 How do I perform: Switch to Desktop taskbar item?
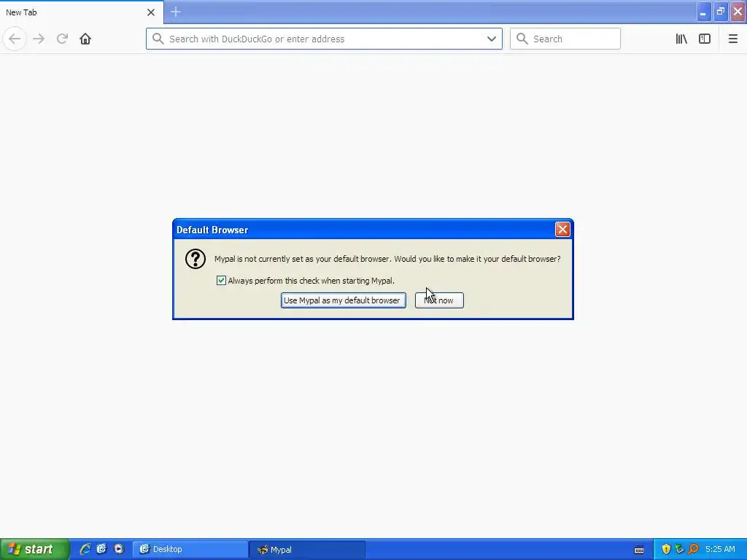click(x=190, y=549)
